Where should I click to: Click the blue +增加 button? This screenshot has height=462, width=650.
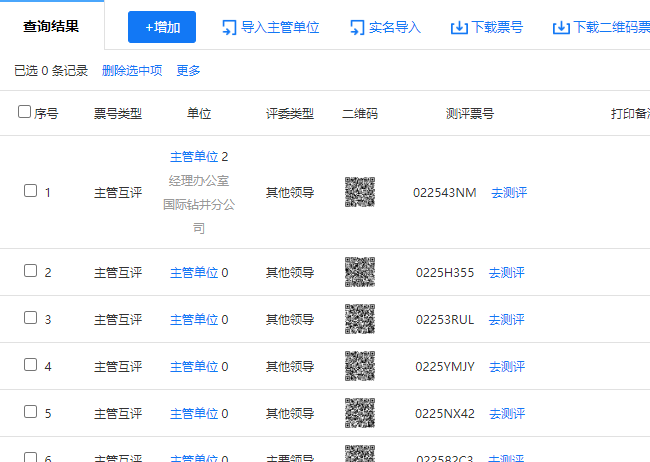pos(162,27)
